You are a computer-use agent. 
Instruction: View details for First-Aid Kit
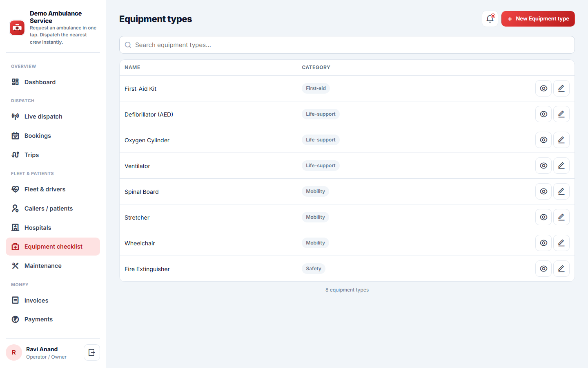point(543,88)
